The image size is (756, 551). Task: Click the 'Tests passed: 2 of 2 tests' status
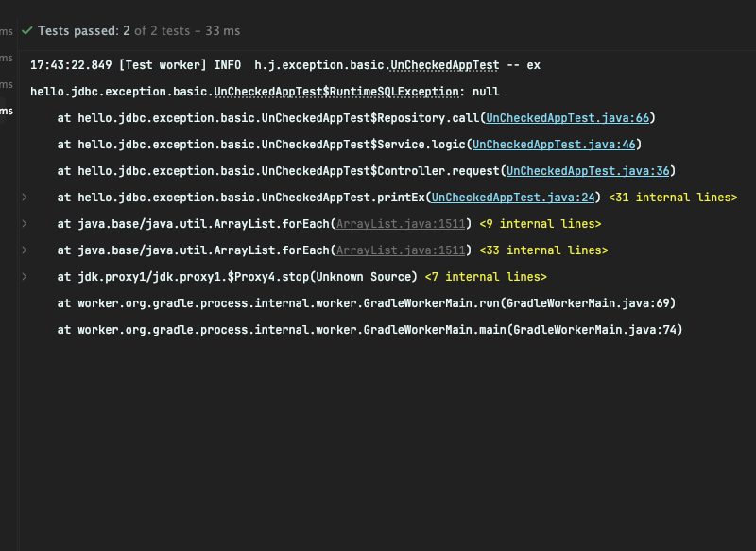pyautogui.click(x=139, y=31)
